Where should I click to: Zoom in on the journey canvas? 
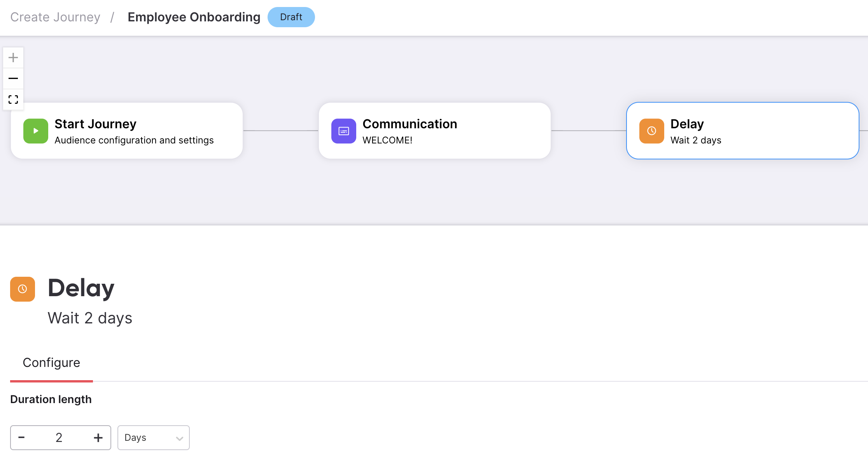(13, 58)
